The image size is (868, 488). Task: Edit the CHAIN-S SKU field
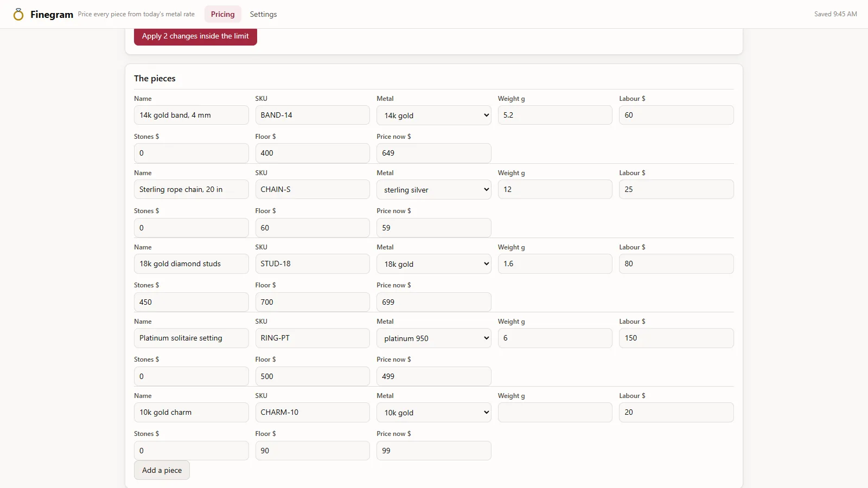pos(312,189)
